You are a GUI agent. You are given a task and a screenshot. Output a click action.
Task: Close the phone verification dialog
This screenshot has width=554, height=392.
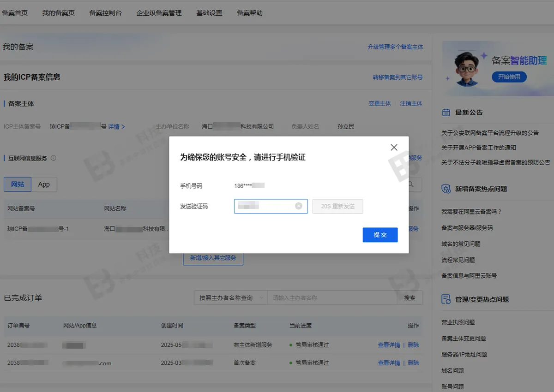click(394, 147)
